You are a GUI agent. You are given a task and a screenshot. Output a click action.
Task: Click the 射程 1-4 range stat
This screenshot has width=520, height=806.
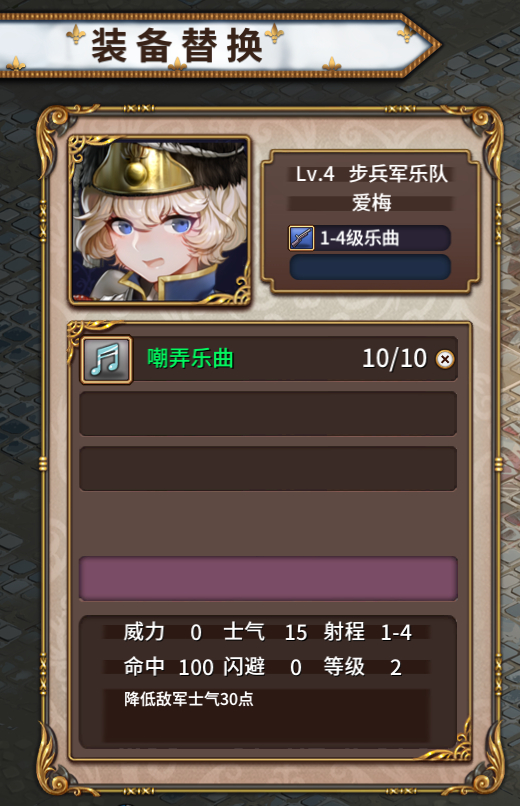point(367,632)
